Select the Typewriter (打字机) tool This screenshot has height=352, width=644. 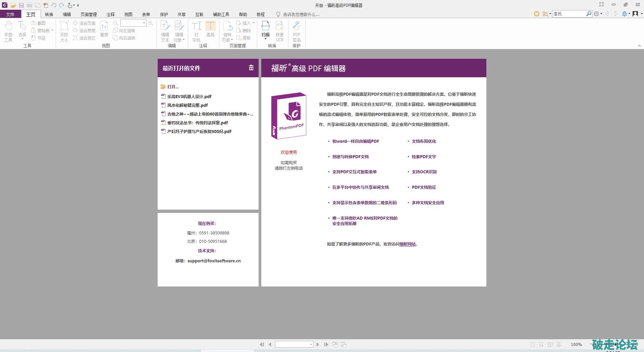click(x=196, y=31)
